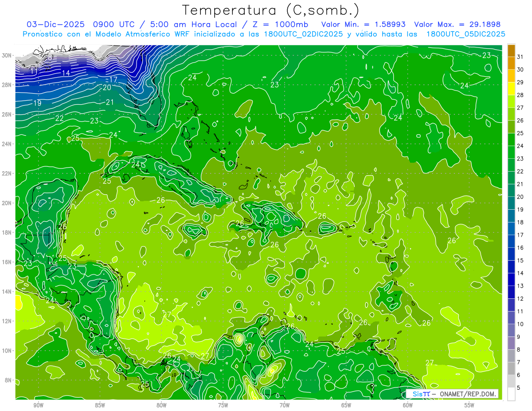
Task: Click the legend color swatch between 30 and 31
Action: [x=511, y=63]
